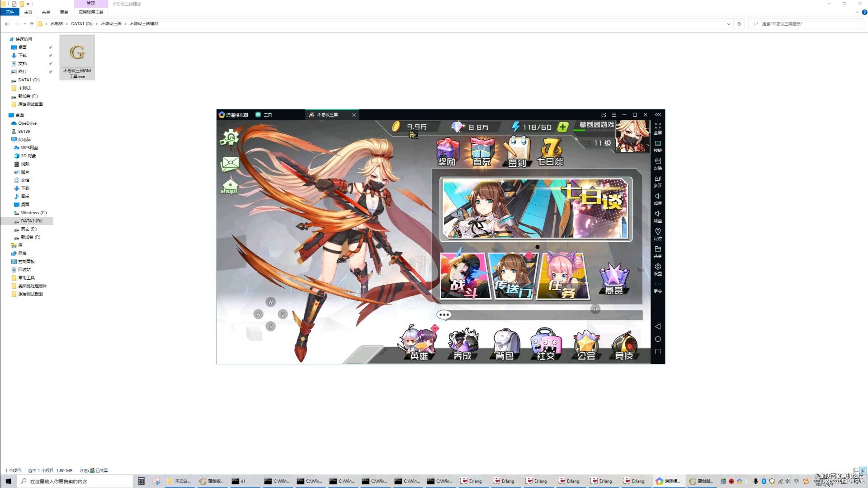Image resolution: width=868 pixels, height=488 pixels.
Task: Expand the address bar history dropdown
Action: 728,24
